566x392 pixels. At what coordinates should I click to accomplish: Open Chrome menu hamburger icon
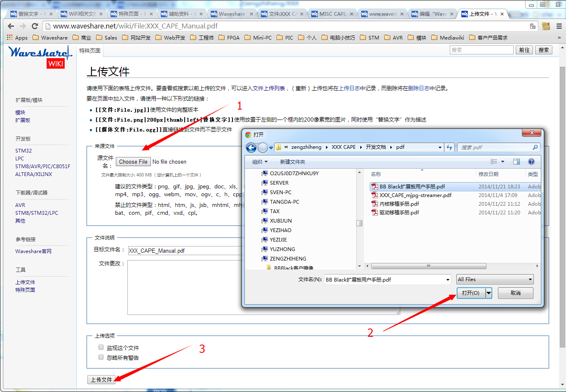559,26
